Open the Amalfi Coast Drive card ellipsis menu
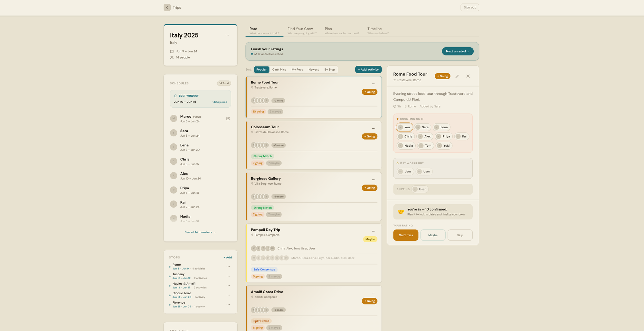 pos(374,293)
